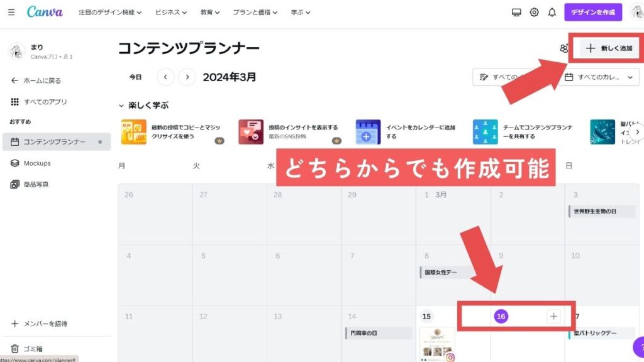
Task: Expand the ビジネス menu
Action: pos(171,13)
